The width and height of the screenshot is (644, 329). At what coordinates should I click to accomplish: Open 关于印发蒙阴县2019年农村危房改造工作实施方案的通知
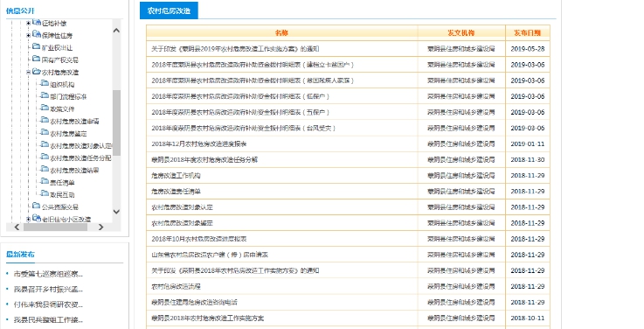click(x=235, y=49)
